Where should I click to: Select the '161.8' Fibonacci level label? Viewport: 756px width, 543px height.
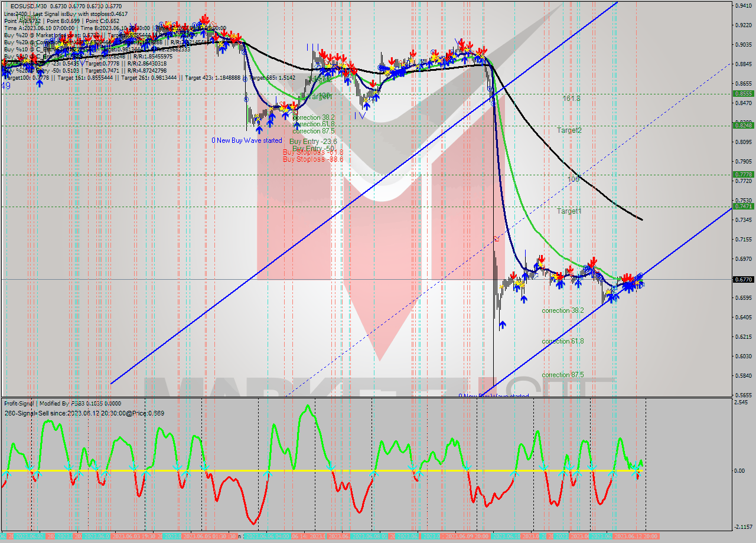click(571, 99)
